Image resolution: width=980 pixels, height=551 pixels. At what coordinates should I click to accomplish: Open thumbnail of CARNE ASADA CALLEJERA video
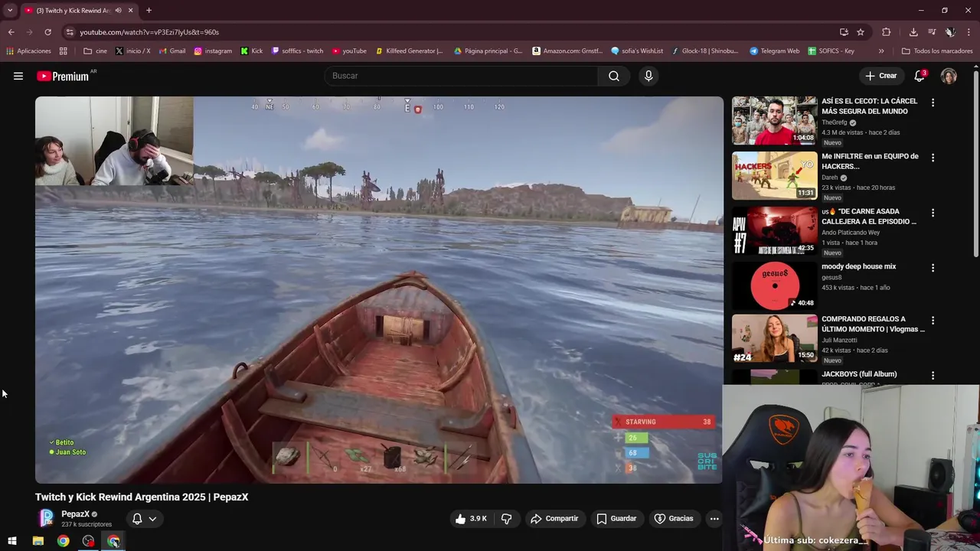pos(774,231)
